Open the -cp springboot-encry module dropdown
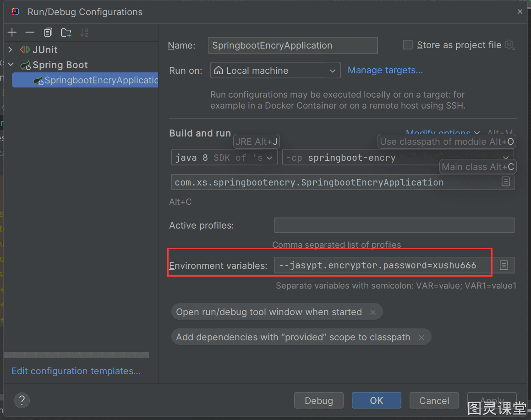Image resolution: width=531 pixels, height=420 pixels. tap(398, 158)
